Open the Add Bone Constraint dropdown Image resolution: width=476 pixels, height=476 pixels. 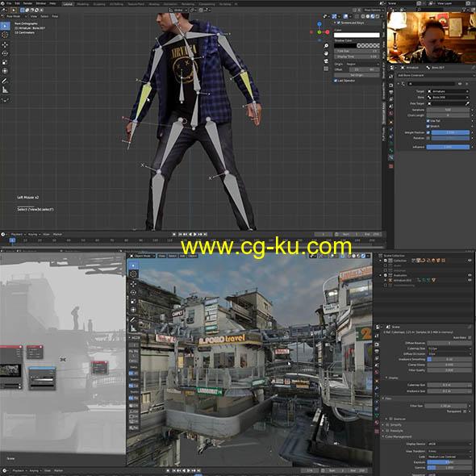point(436,75)
